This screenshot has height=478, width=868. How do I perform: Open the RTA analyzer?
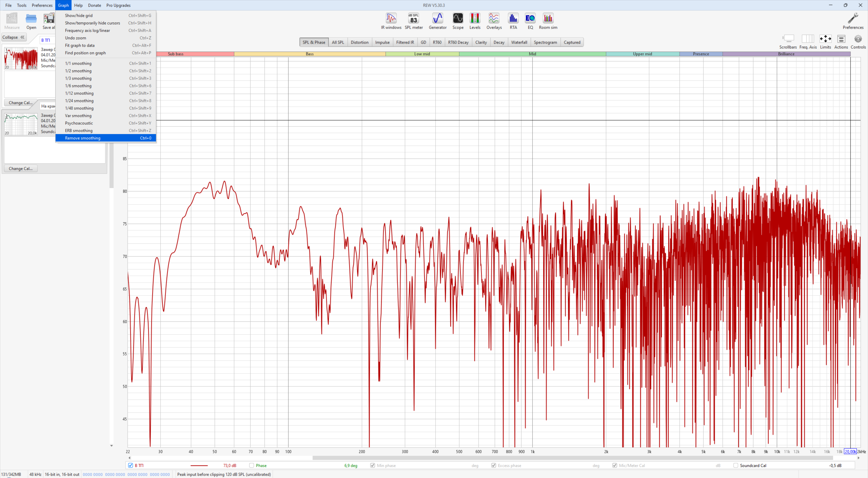[513, 21]
